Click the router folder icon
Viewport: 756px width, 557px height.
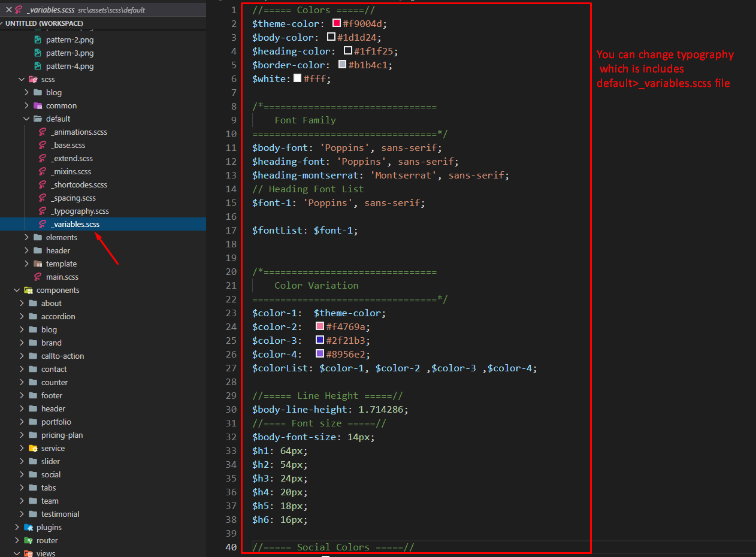(28, 540)
